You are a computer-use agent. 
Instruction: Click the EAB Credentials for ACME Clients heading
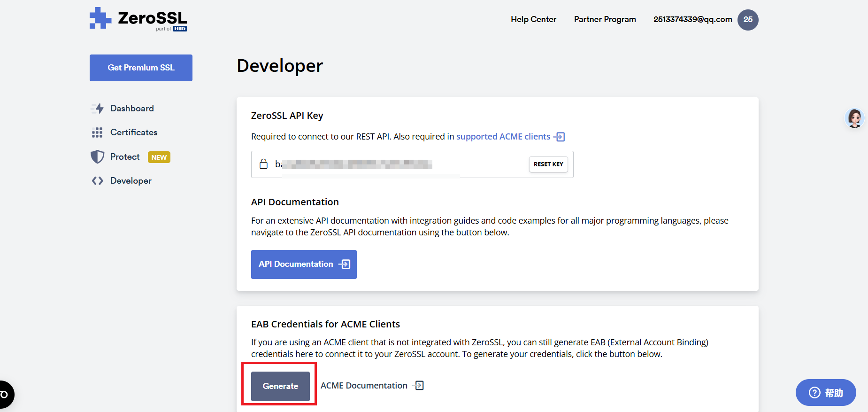point(325,324)
